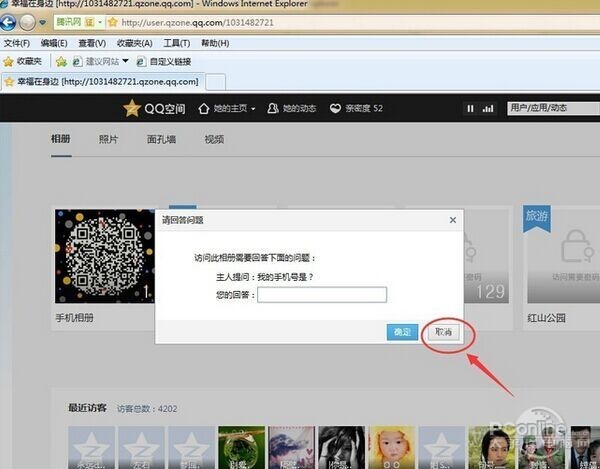Open the 工具(T) menu
600x469 pixels.
[x=176, y=44]
